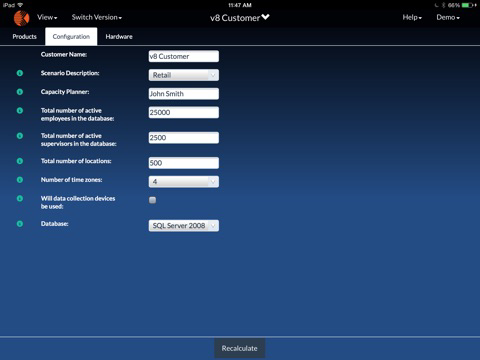The width and height of the screenshot is (480, 360).
Task: Show info for Capacity Planner
Action: [x=20, y=92]
